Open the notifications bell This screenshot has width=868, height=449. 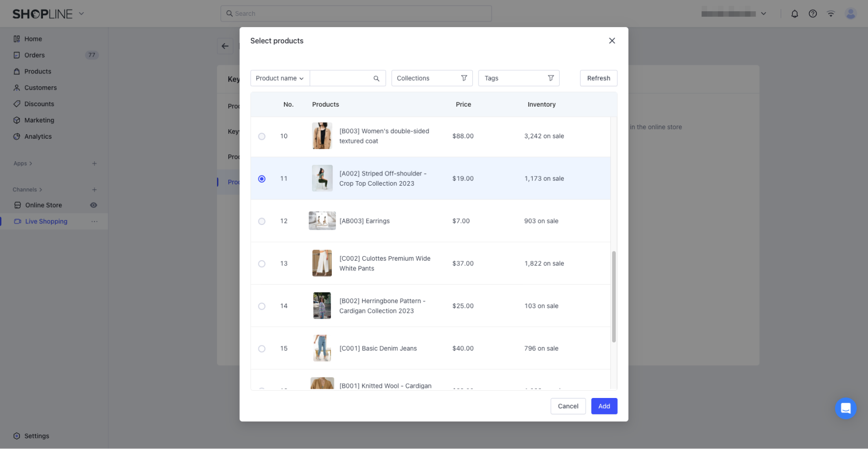pyautogui.click(x=794, y=14)
